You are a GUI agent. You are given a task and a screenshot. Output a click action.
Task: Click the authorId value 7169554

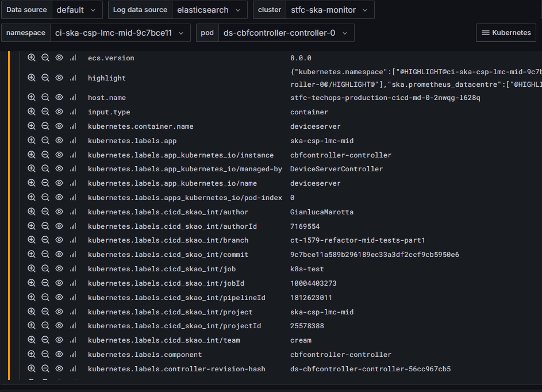tap(305, 226)
